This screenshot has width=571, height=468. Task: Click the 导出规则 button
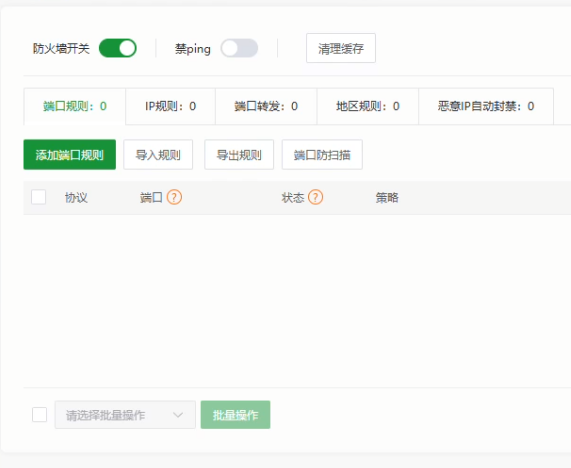pos(239,154)
